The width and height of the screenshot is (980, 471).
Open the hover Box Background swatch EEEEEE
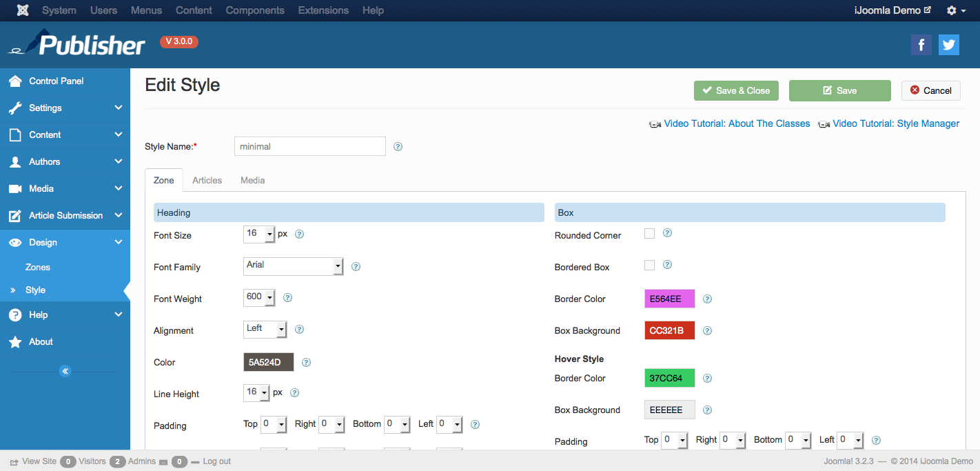[670, 410]
